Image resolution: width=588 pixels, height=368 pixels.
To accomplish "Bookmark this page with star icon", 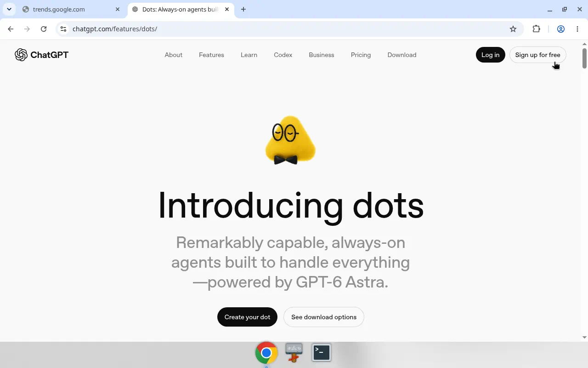I will [513, 29].
